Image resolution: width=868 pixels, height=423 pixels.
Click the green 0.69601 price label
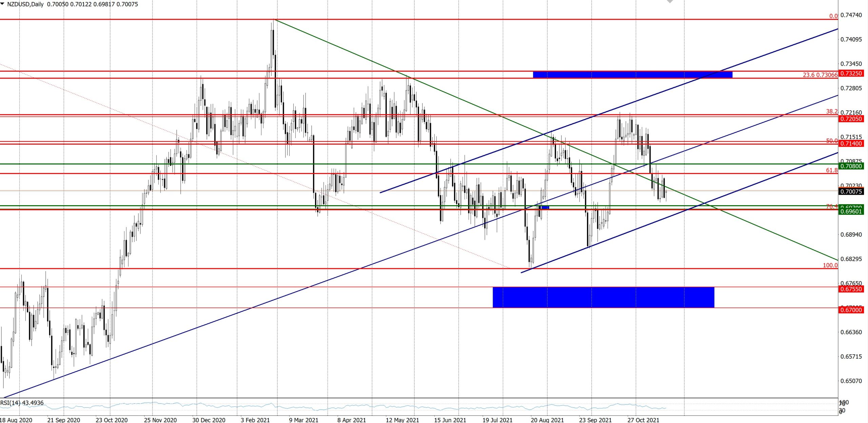pos(851,212)
